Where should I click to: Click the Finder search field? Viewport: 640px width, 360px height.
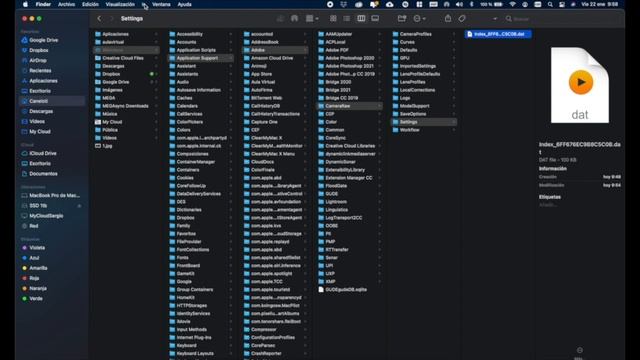click(x=563, y=19)
